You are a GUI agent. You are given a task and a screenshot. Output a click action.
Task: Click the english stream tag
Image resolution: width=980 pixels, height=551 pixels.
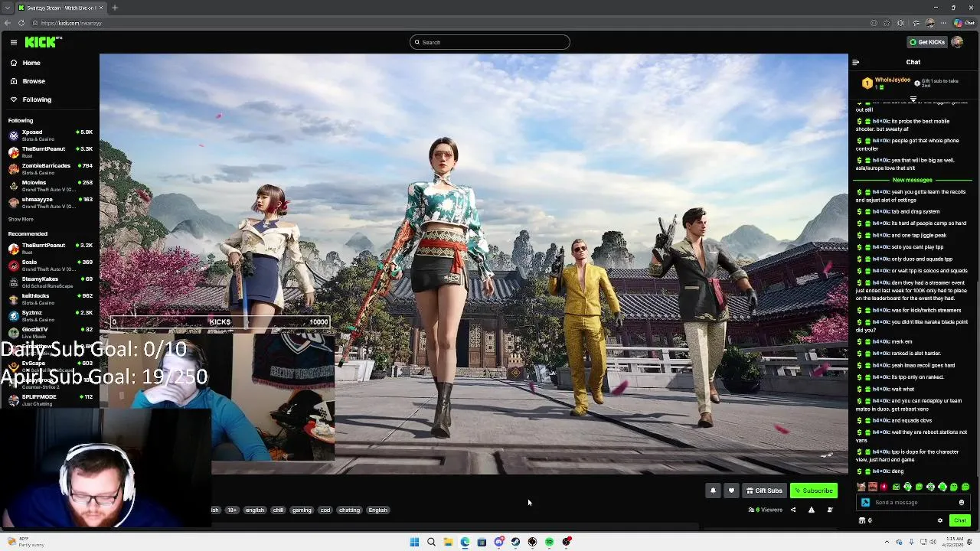254,510
